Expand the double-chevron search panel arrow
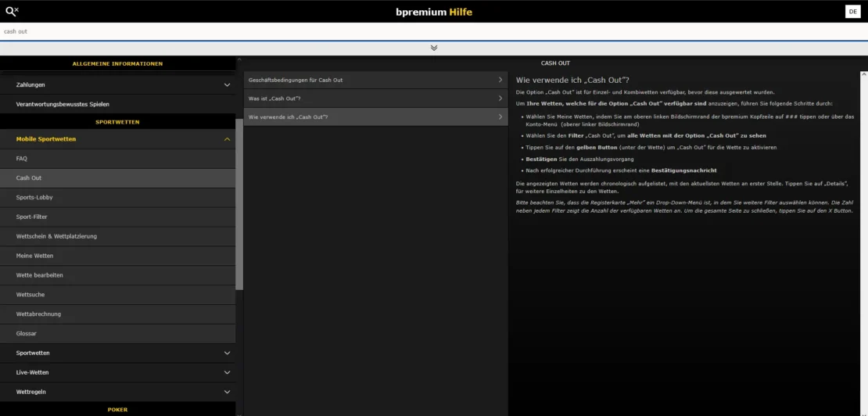The height and width of the screenshot is (416, 868). click(x=434, y=48)
